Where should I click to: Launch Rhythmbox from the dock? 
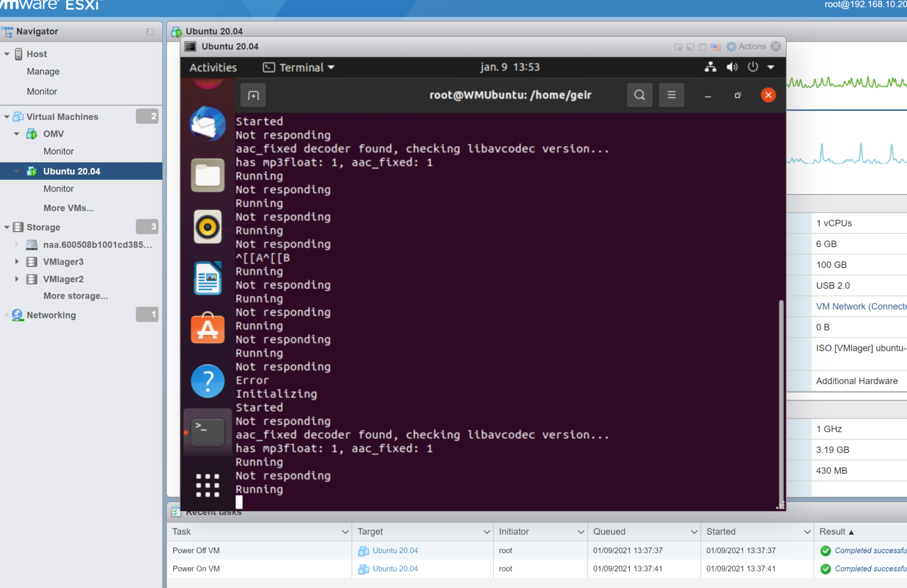click(x=207, y=226)
